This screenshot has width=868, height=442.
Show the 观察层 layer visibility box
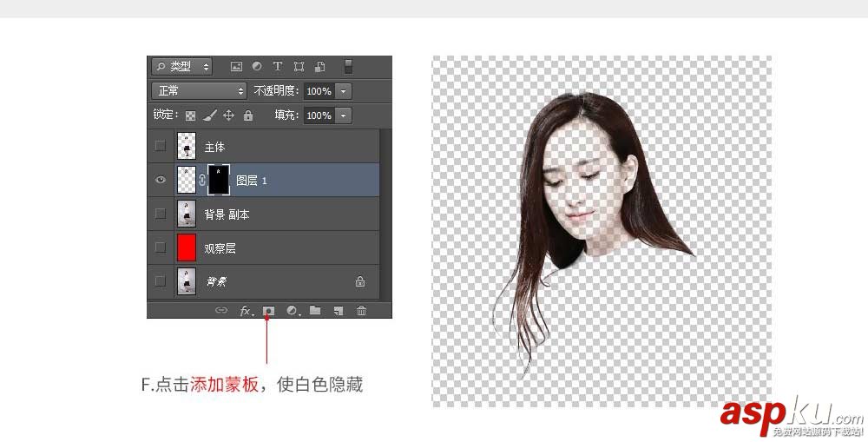click(161, 247)
